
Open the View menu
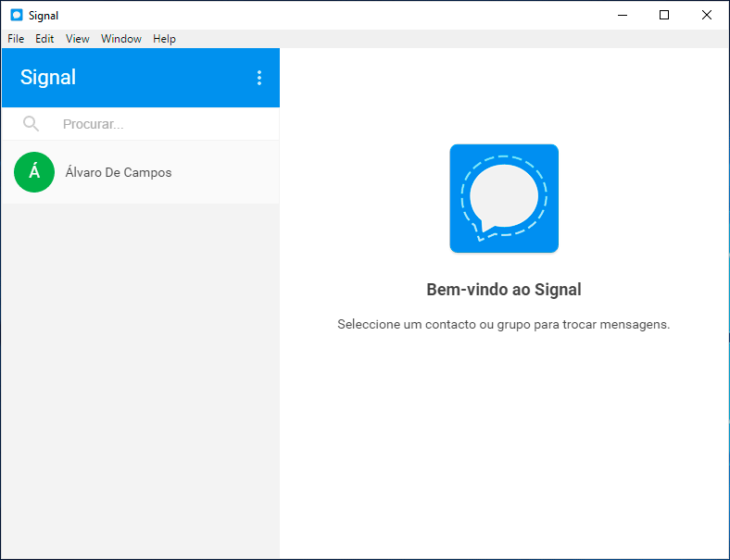[77, 39]
